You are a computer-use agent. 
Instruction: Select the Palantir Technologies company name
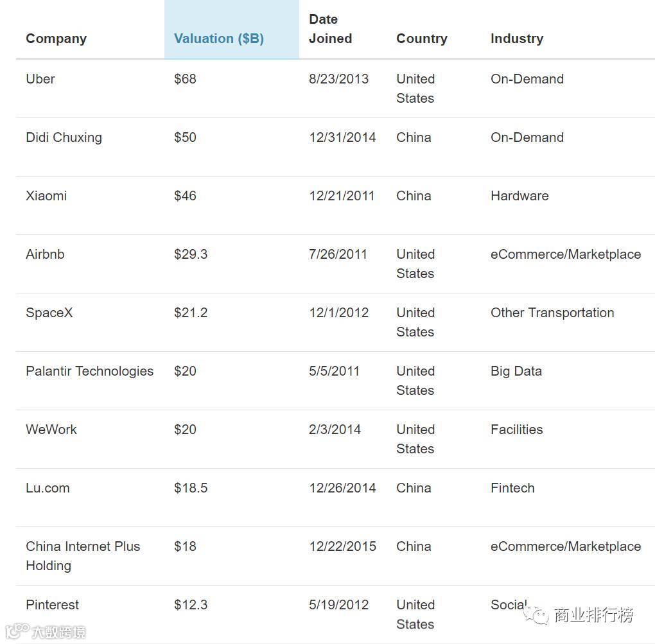[x=90, y=371]
